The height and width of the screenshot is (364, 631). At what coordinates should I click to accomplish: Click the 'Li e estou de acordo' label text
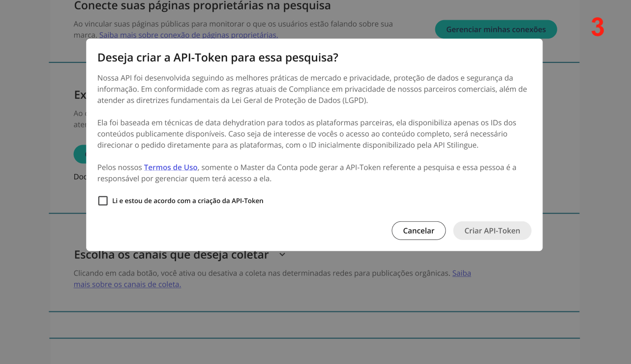click(187, 201)
